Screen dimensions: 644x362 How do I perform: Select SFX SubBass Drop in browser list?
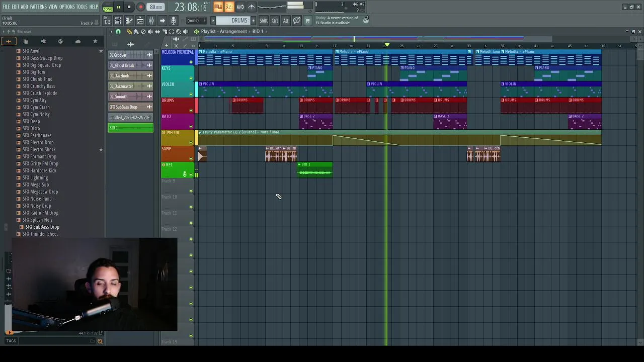[x=42, y=227]
